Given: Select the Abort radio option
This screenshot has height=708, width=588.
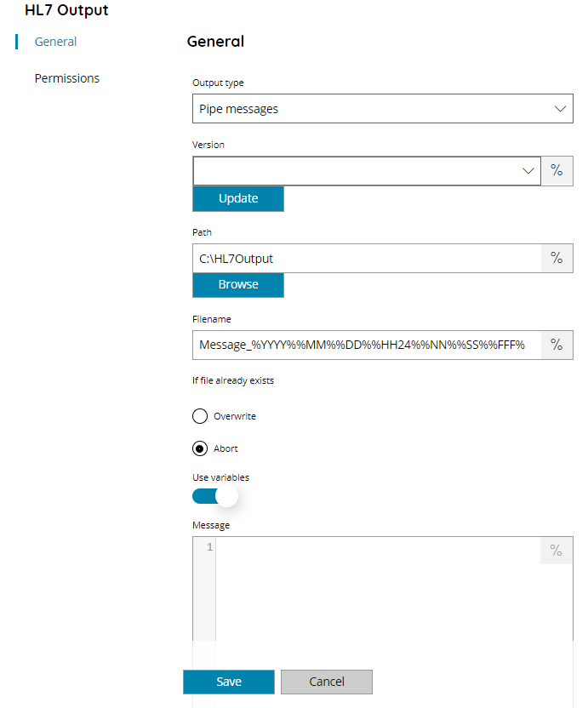Looking at the screenshot, I should pyautogui.click(x=200, y=448).
